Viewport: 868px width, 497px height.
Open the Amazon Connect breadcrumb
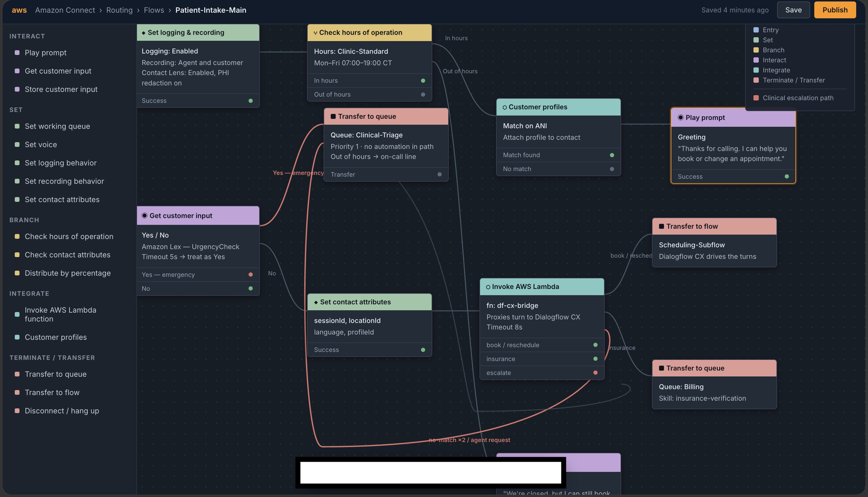[x=65, y=10]
